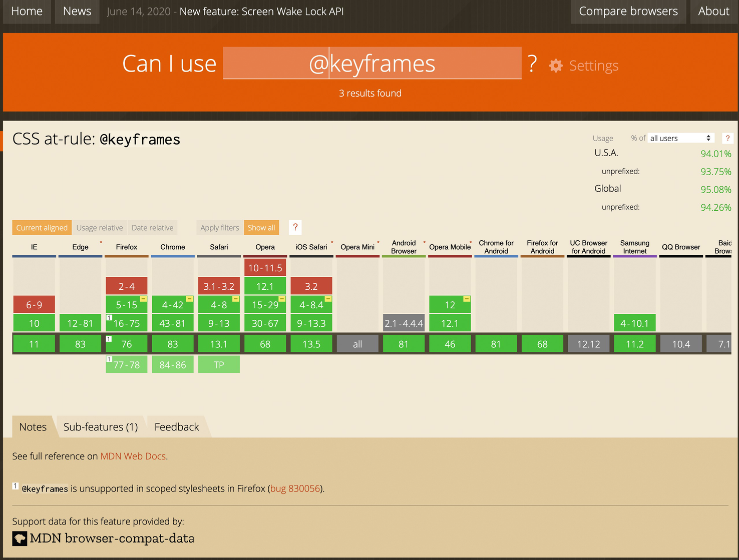The image size is (739, 560).
Task: Expand the Sub-features (1) tab
Action: pos(101,427)
